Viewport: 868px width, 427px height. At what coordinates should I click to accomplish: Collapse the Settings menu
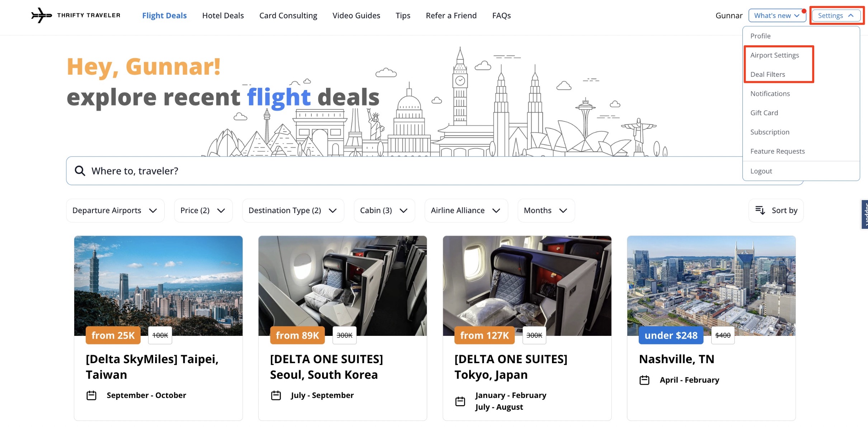[836, 15]
